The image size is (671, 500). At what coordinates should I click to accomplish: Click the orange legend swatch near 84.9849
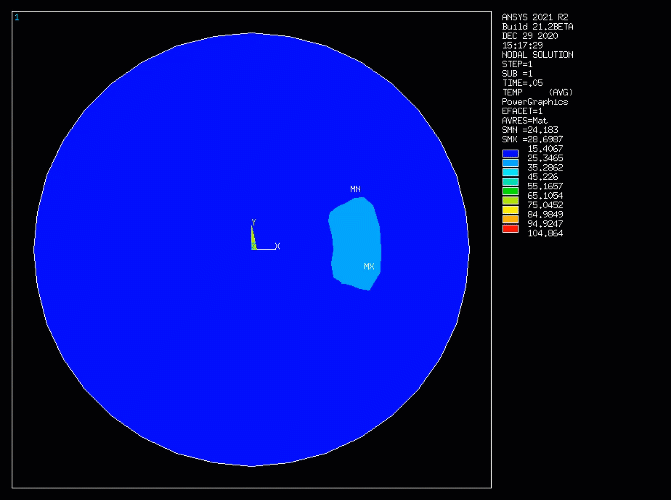[510, 219]
